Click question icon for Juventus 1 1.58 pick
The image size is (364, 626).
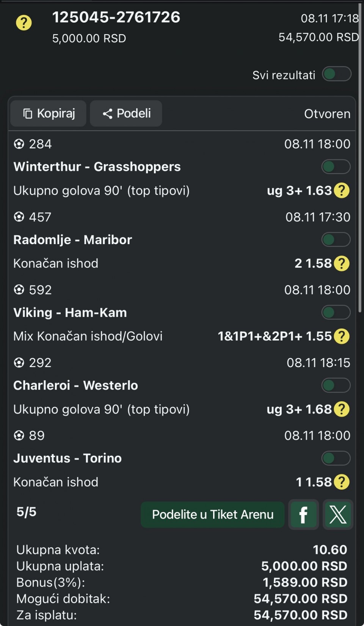[342, 482]
